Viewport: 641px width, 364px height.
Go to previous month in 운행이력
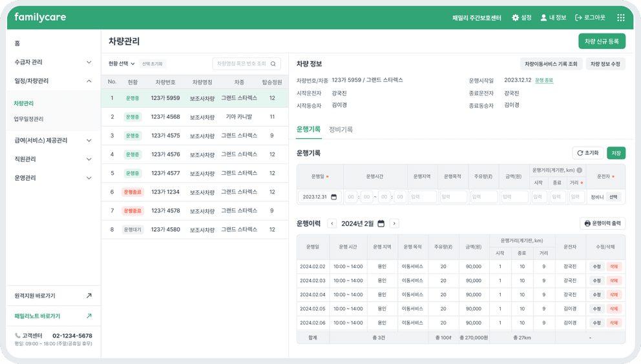click(332, 223)
